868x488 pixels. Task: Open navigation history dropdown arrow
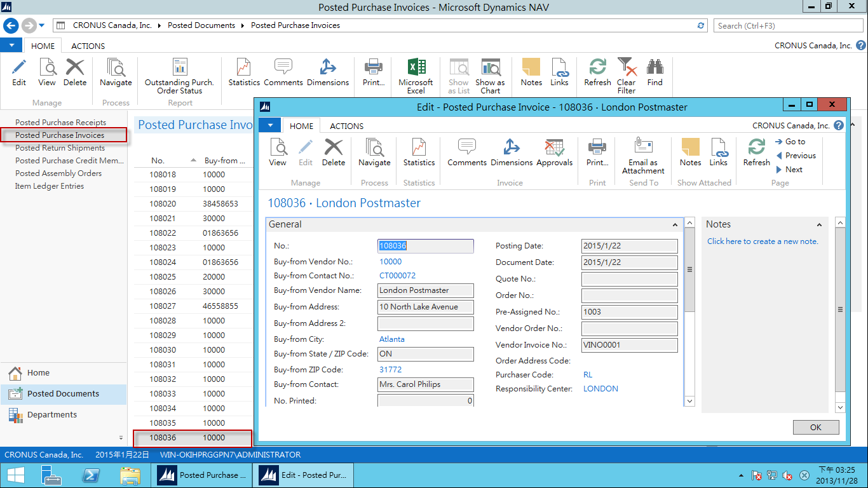[42, 25]
